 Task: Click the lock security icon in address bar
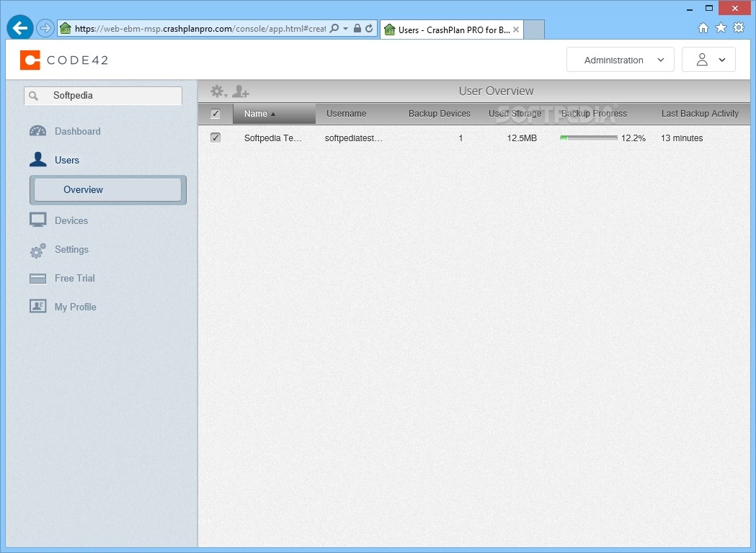pos(357,28)
